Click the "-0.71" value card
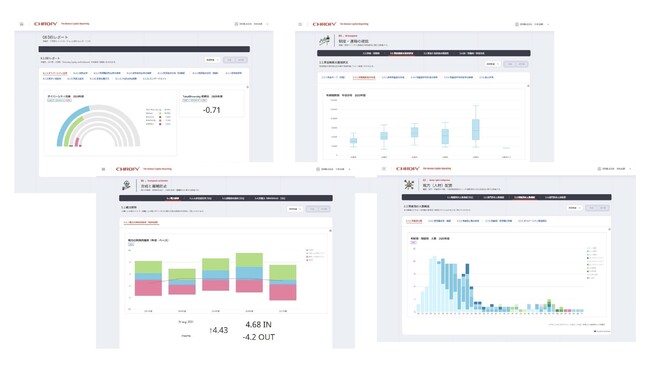 (x=212, y=104)
